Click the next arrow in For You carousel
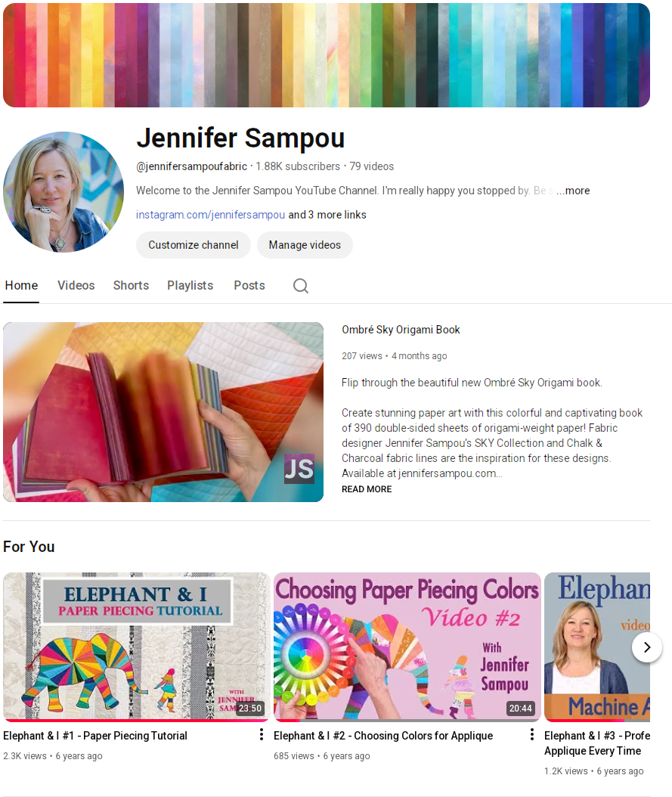Image resolution: width=672 pixels, height=797 pixels. point(646,647)
